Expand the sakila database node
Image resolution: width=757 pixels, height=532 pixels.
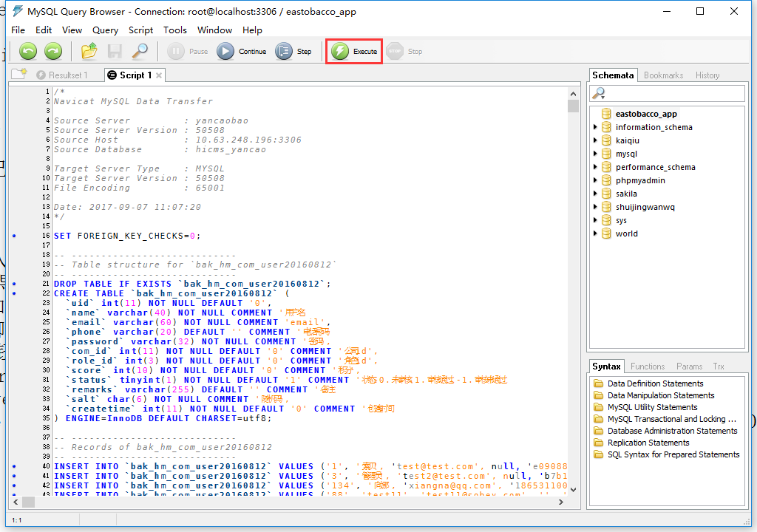coord(596,194)
